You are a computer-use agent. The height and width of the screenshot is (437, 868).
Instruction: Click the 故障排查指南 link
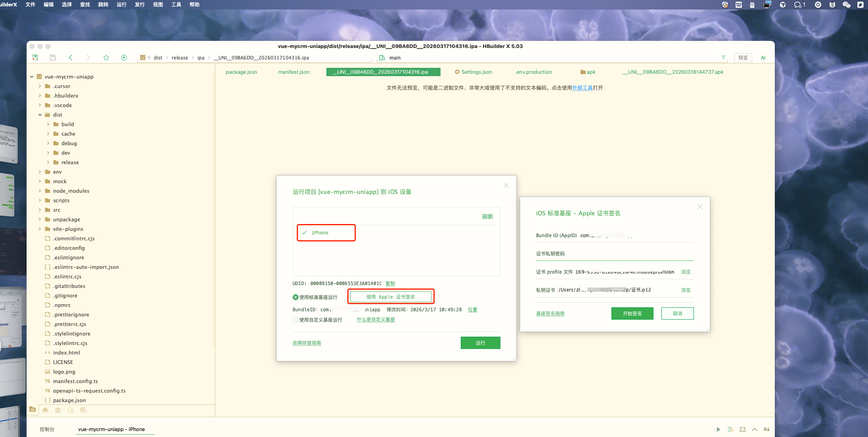(x=307, y=343)
